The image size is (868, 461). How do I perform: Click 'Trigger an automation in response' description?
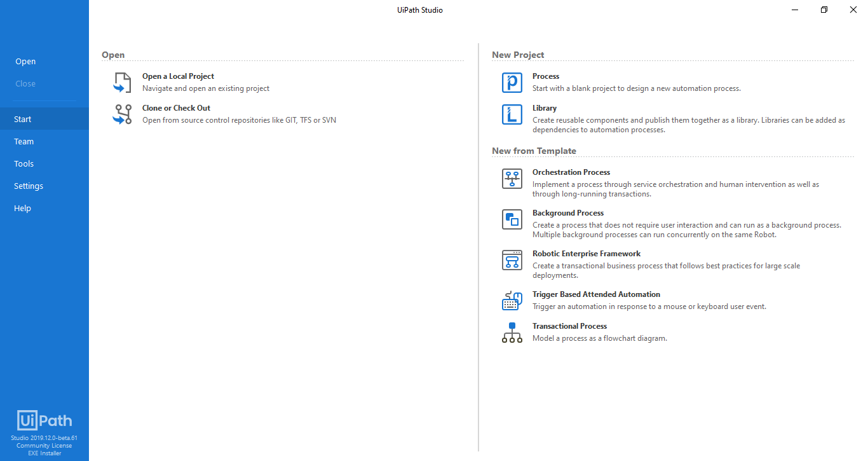coord(649,306)
